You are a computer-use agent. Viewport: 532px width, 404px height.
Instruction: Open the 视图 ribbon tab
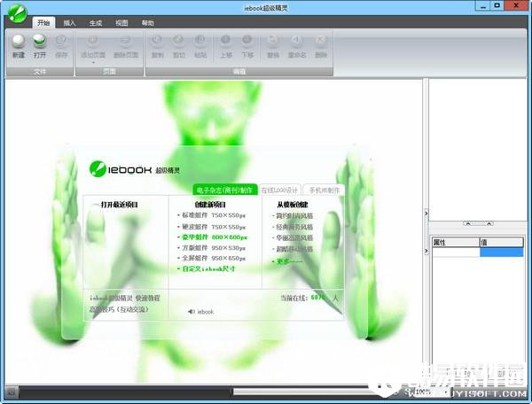pyautogui.click(x=121, y=23)
